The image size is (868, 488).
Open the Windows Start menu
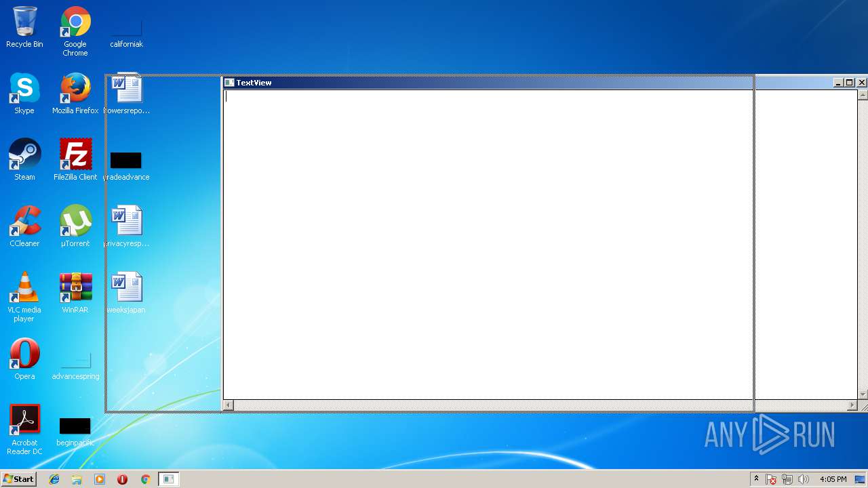[18, 479]
